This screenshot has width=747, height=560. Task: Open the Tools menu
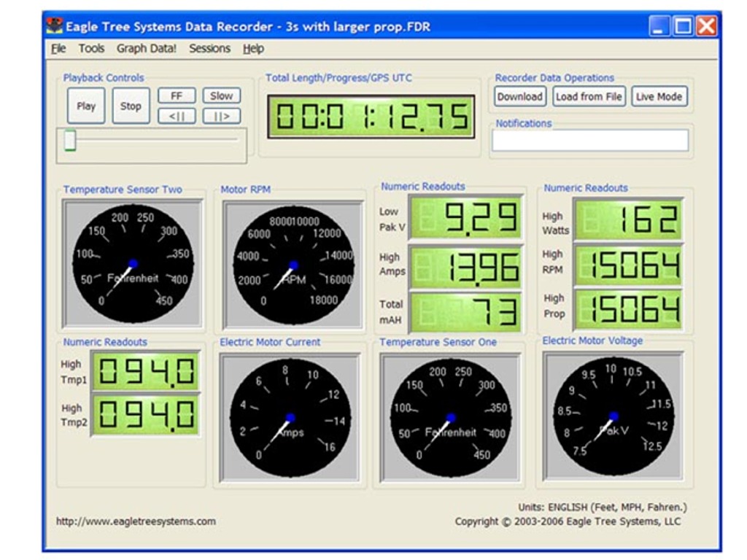pyautogui.click(x=91, y=49)
